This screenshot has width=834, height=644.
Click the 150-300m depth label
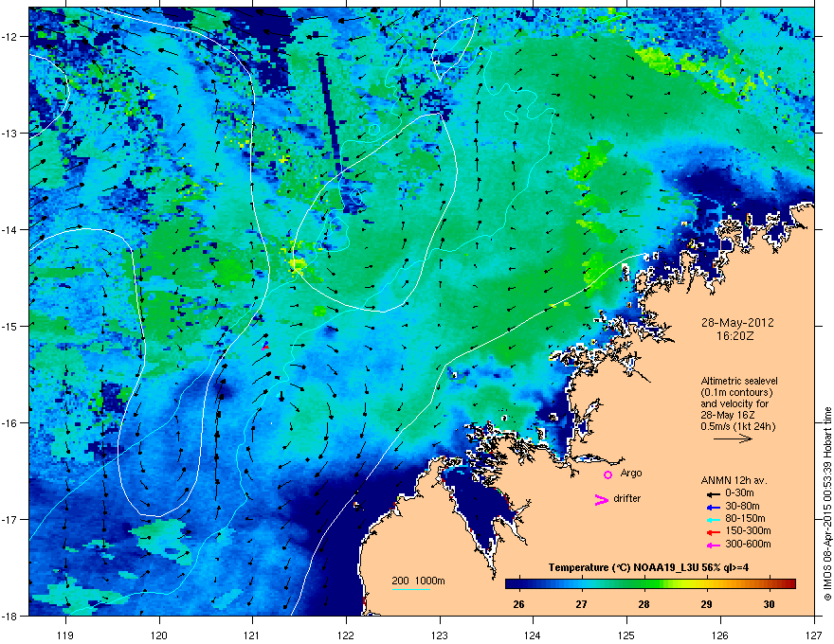pyautogui.click(x=748, y=530)
